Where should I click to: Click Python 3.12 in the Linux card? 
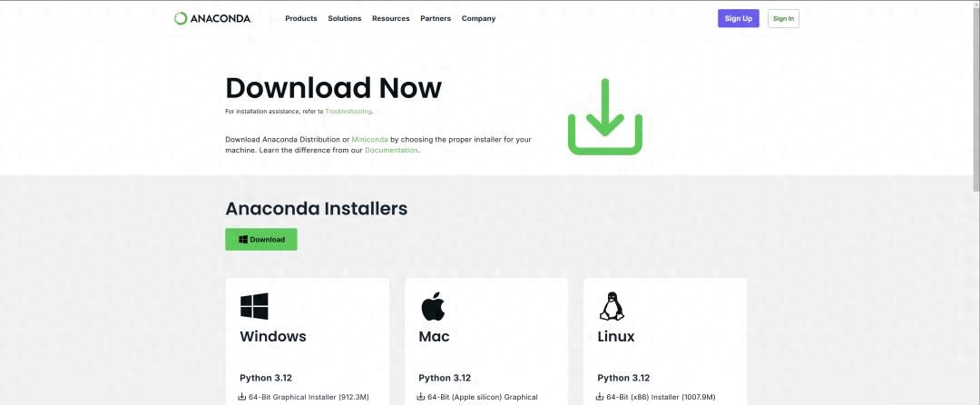[x=623, y=378]
